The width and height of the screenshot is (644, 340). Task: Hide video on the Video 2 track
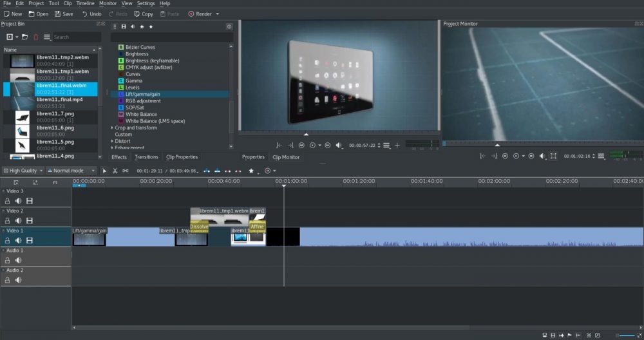[30, 220]
